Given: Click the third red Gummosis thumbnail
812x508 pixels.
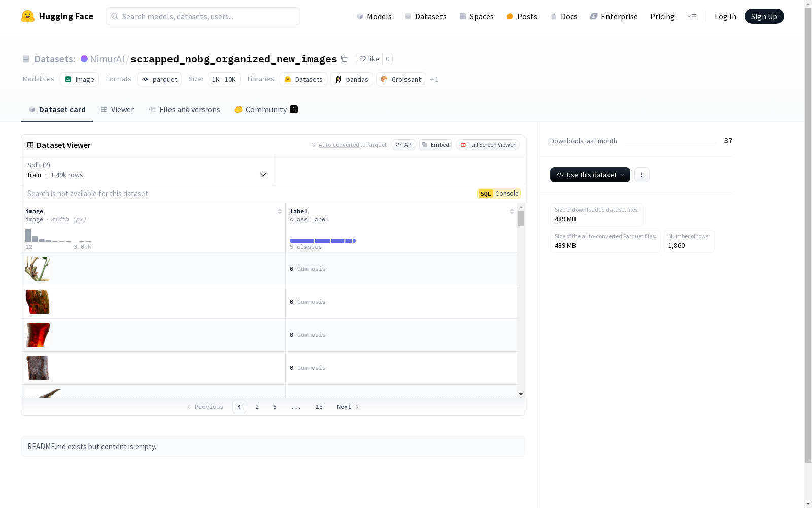Looking at the screenshot, I should [x=38, y=335].
